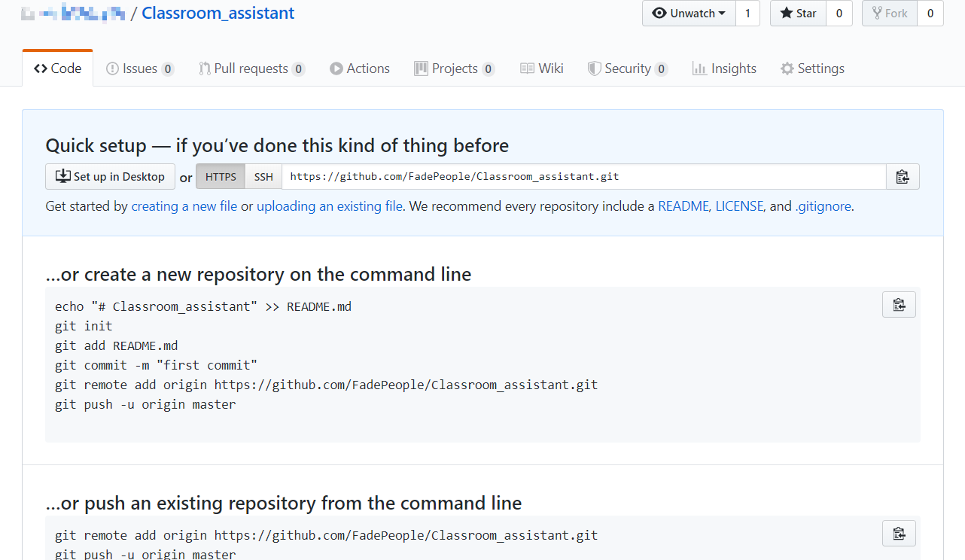The image size is (965, 560).
Task: Click the Security shield icon
Action: tap(595, 68)
